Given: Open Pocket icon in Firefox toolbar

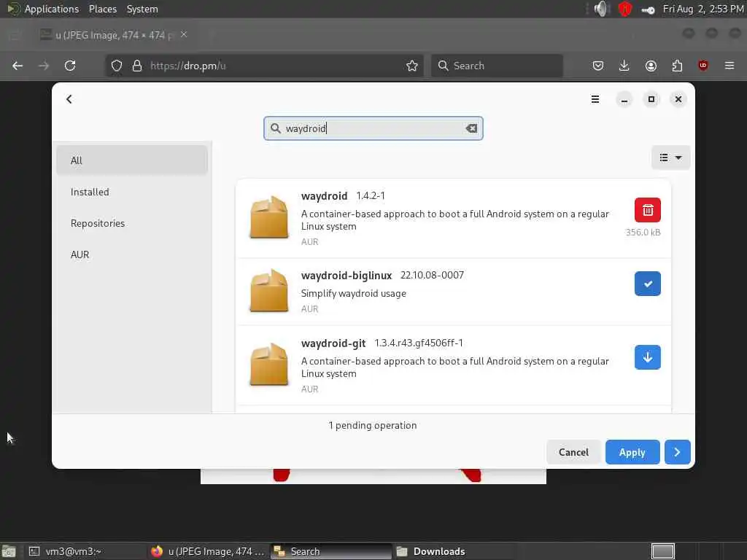Looking at the screenshot, I should 598,66.
